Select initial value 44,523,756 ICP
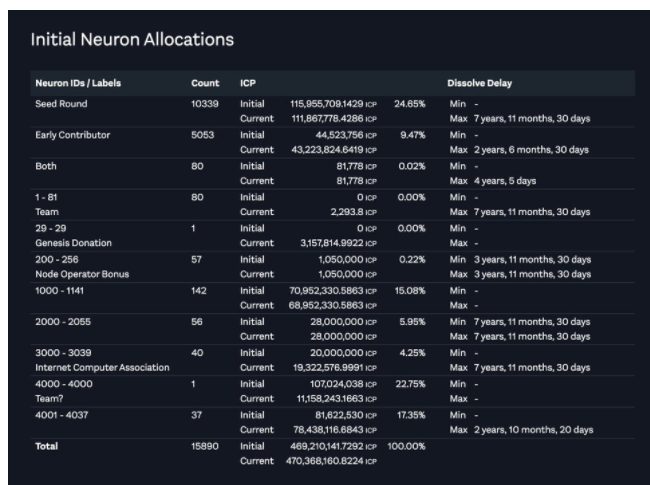650x485 pixels. [346, 135]
